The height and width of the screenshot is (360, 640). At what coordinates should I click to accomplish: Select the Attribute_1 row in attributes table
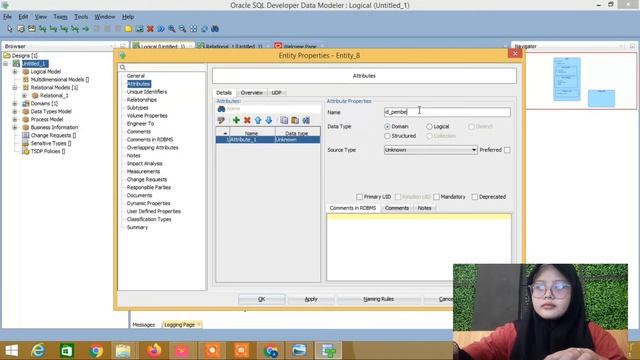pos(268,140)
